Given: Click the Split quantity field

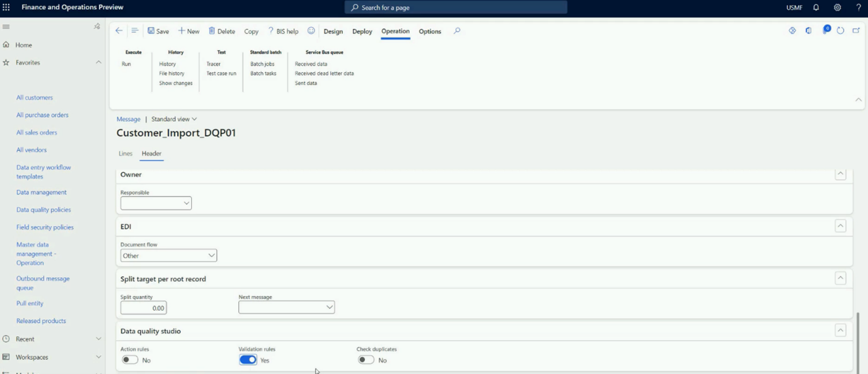Looking at the screenshot, I should tap(144, 308).
